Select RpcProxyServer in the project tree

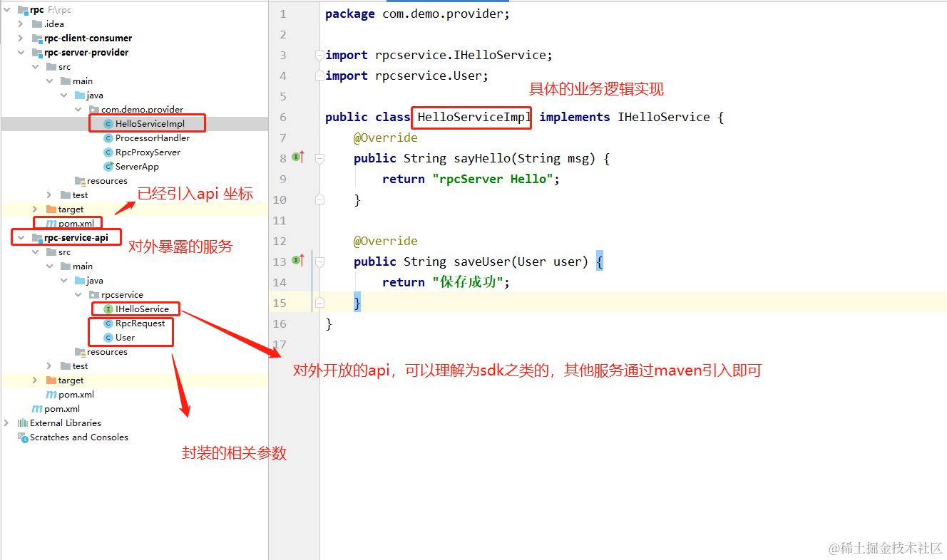tap(148, 152)
